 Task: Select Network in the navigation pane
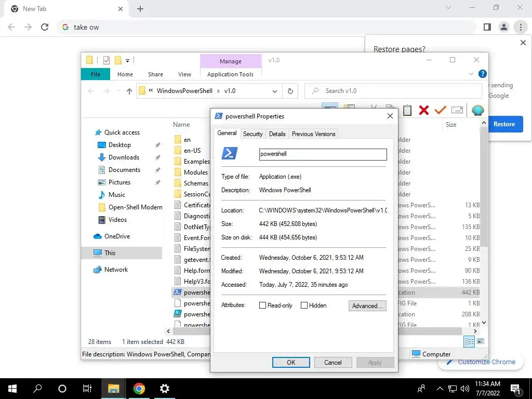click(116, 270)
